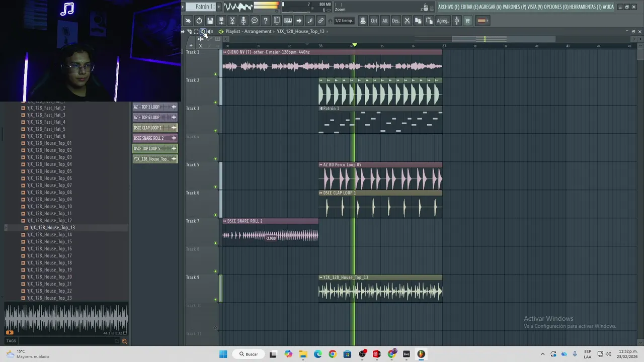Toggle mute dot on Track 7
644x362 pixels.
(x=215, y=243)
